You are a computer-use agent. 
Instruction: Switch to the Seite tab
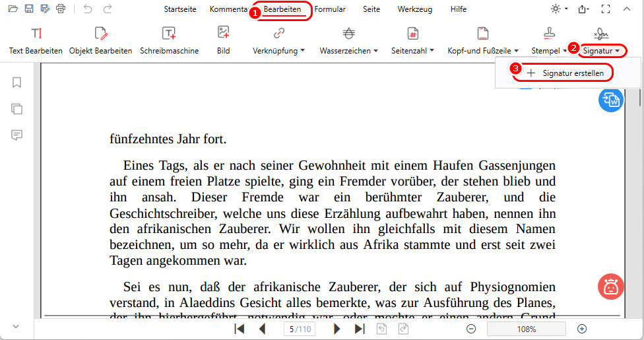click(371, 9)
